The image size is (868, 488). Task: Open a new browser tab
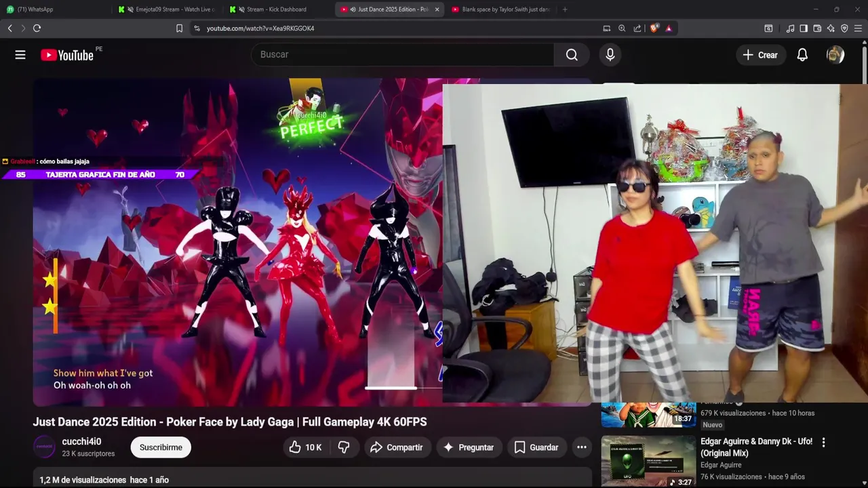coord(565,9)
